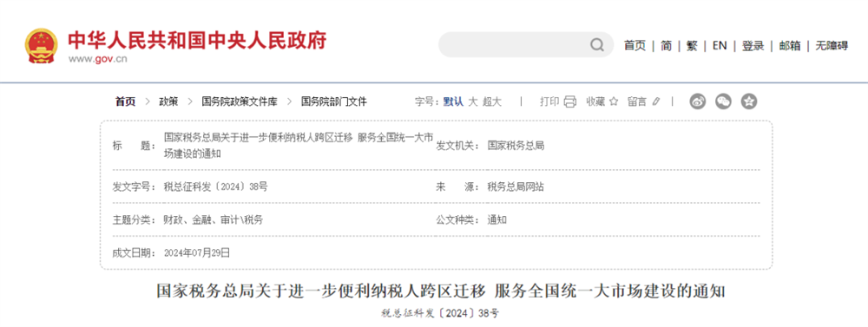Click the 中华人民共和国中央人民政府 site title

(x=198, y=40)
